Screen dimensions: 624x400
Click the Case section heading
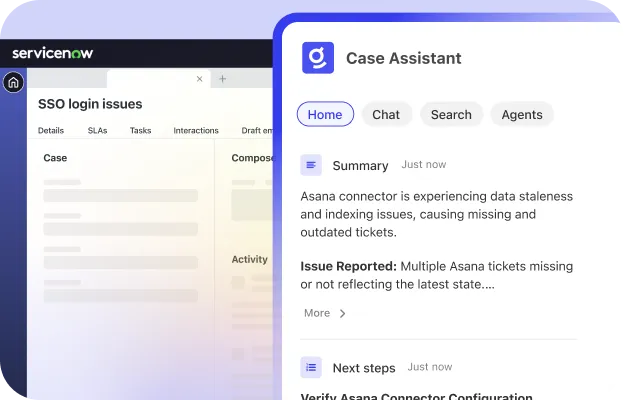click(x=55, y=158)
